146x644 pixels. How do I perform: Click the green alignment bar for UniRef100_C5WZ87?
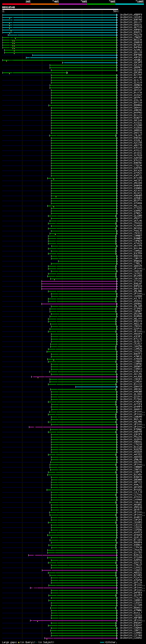pyautogui.click(x=60, y=37)
